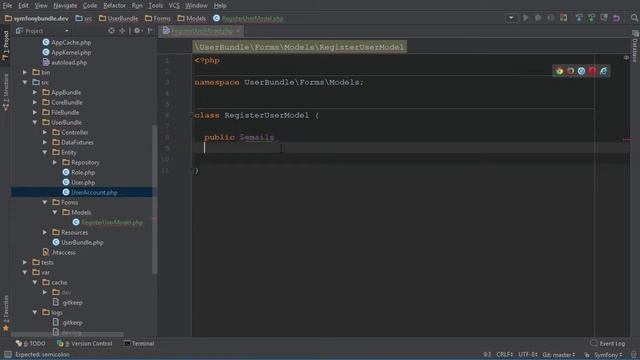This screenshot has height=360, width=640.
Task: Open the TODO tool window
Action: 31,343
